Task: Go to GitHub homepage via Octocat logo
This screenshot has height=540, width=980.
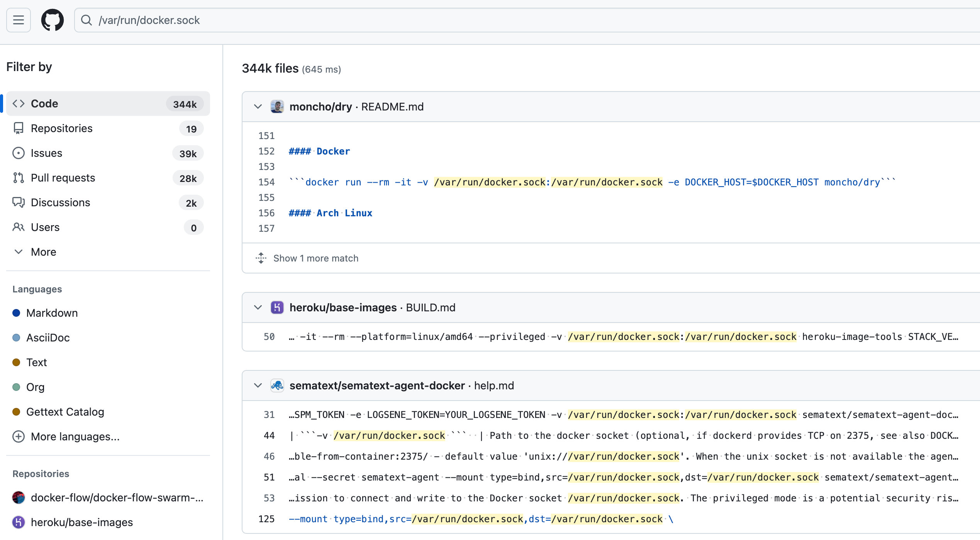Action: pyautogui.click(x=53, y=20)
